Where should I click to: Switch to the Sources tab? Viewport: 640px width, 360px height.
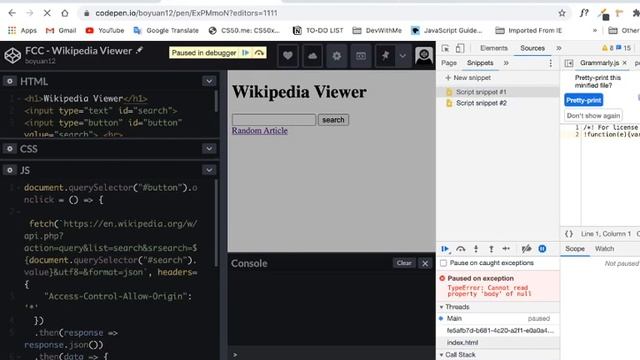[x=532, y=48]
